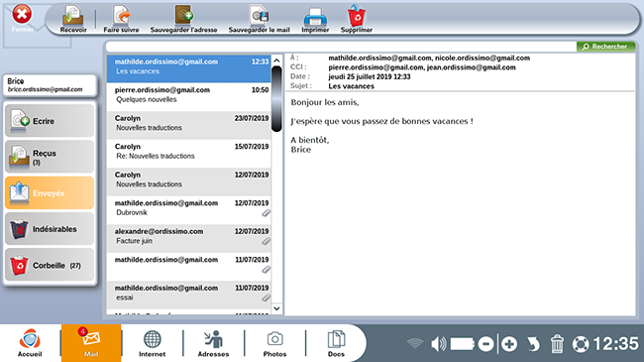The width and height of the screenshot is (644, 362).
Task: Click the attachment paperclip on Dubrovnik email
Action: (267, 213)
